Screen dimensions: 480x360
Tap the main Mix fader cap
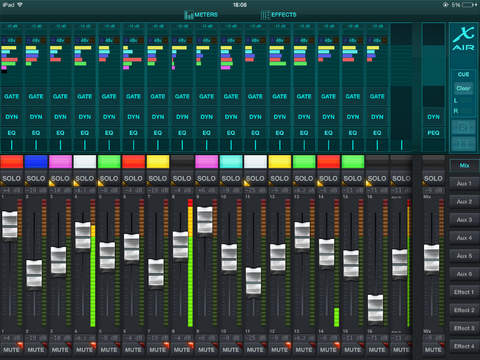pos(432,258)
